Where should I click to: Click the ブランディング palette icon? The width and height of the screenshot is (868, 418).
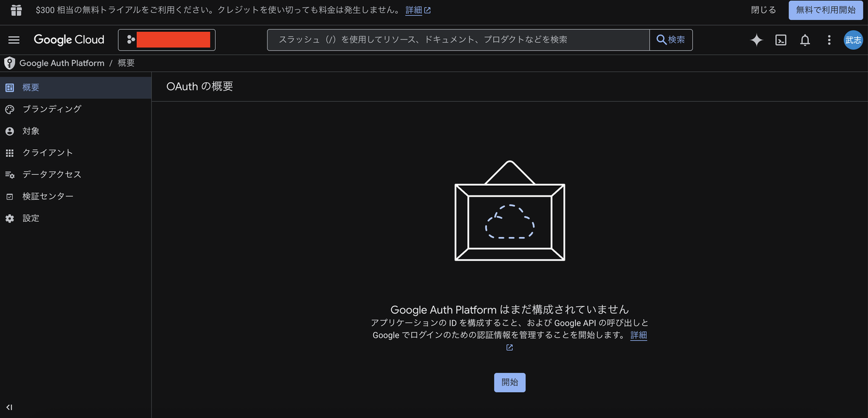10,109
